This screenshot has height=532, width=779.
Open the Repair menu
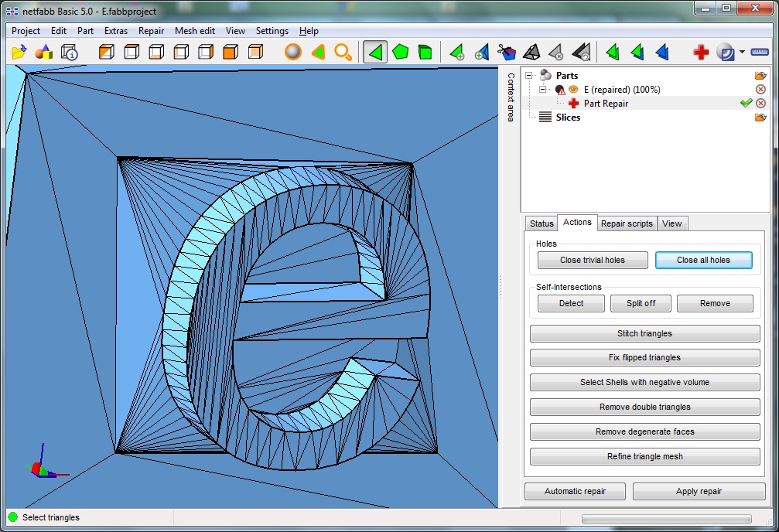coord(151,31)
